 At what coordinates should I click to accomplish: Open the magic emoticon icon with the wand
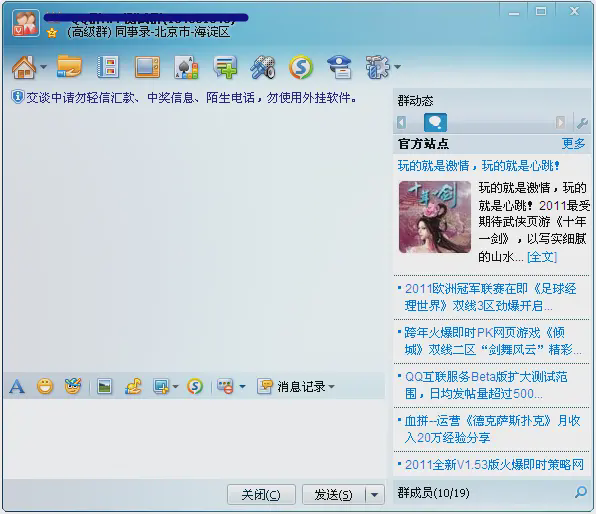pyautogui.click(x=73, y=386)
